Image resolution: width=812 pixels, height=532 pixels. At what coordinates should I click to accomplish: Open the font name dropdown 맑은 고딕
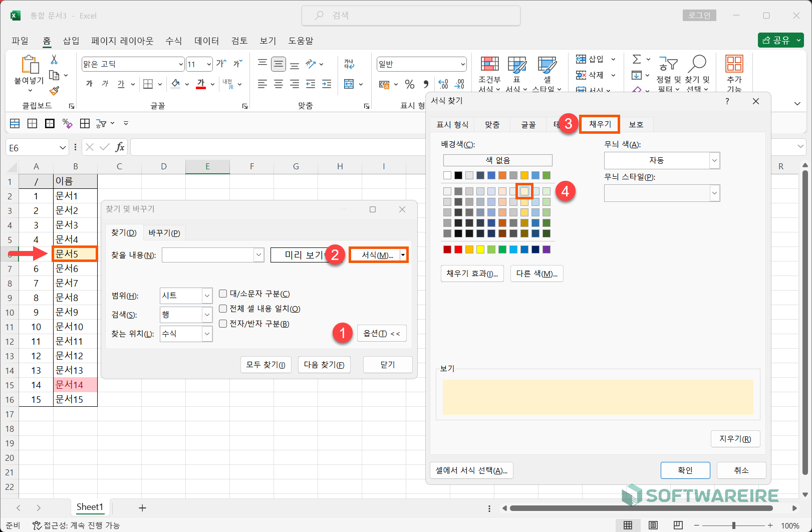[x=181, y=64]
